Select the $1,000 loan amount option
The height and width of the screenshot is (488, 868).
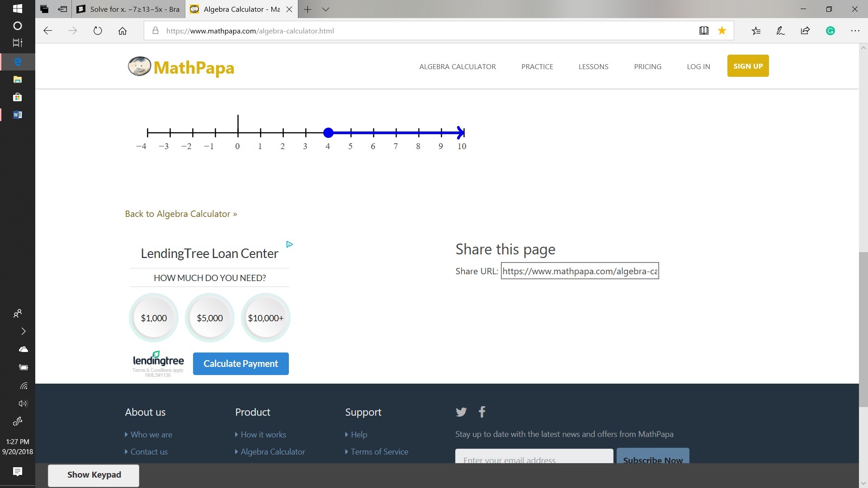pyautogui.click(x=154, y=318)
